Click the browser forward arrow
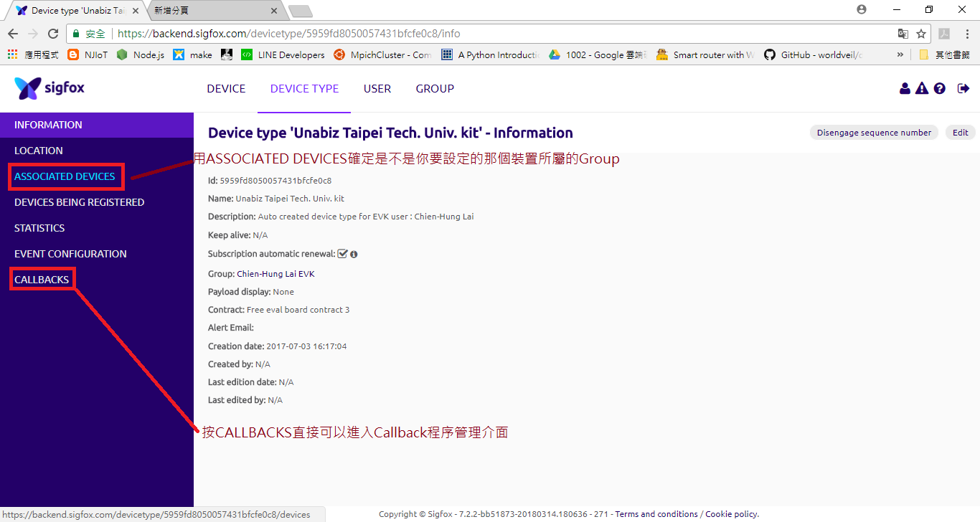The height and width of the screenshot is (522, 980). click(33, 34)
